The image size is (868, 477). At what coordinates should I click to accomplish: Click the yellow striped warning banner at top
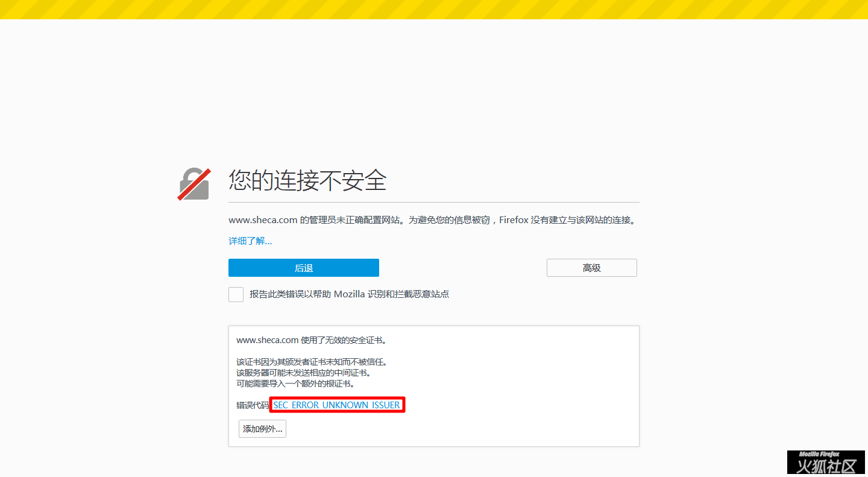[x=434, y=9]
